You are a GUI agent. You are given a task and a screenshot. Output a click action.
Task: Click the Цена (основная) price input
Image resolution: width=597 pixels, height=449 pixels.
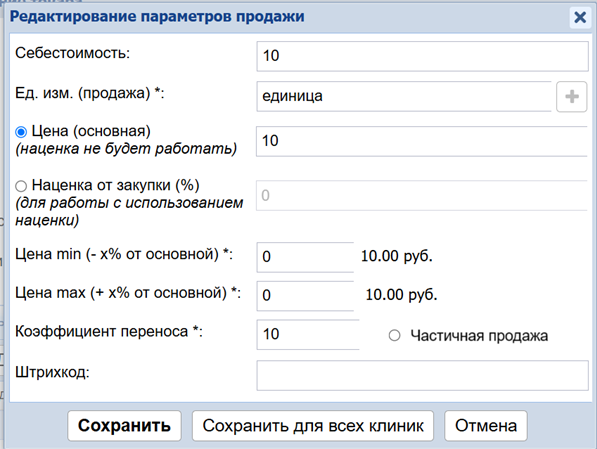(x=422, y=141)
